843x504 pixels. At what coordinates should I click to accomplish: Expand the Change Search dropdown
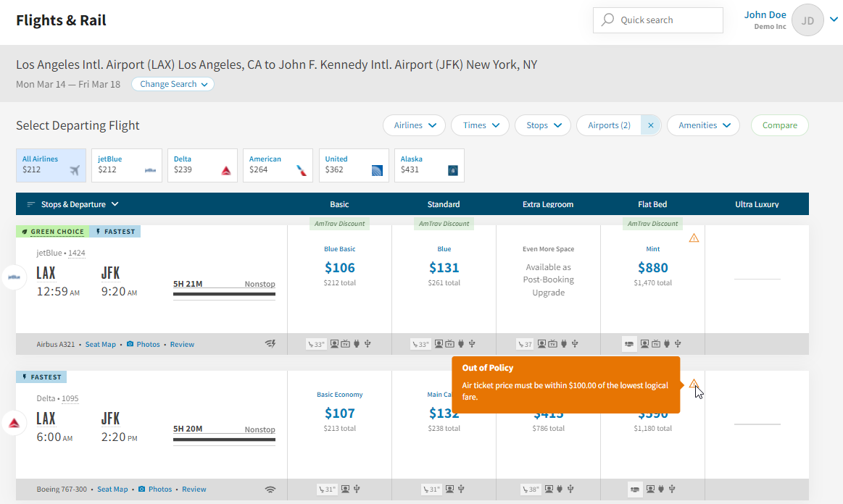pyautogui.click(x=173, y=84)
